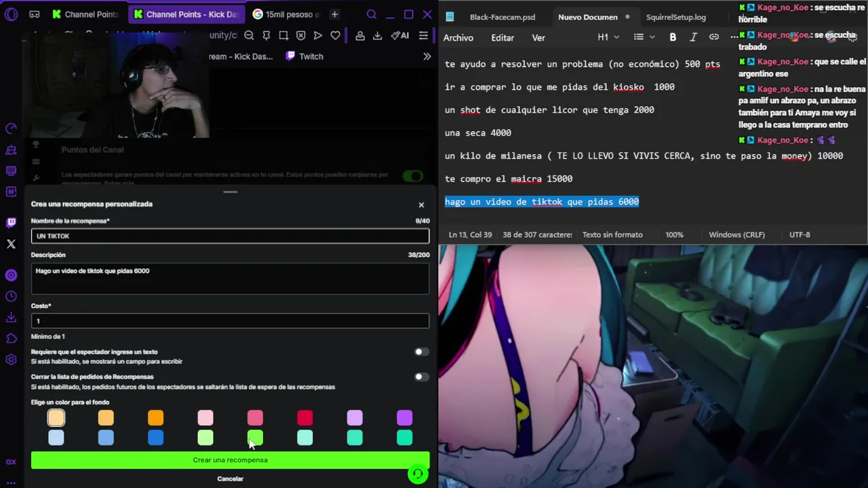Open list style dropdown in Notepad
This screenshot has height=488, width=868.
coord(644,37)
